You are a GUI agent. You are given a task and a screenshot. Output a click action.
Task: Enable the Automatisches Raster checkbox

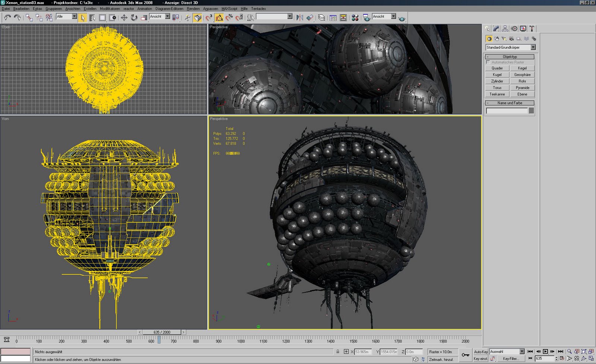pyautogui.click(x=488, y=62)
